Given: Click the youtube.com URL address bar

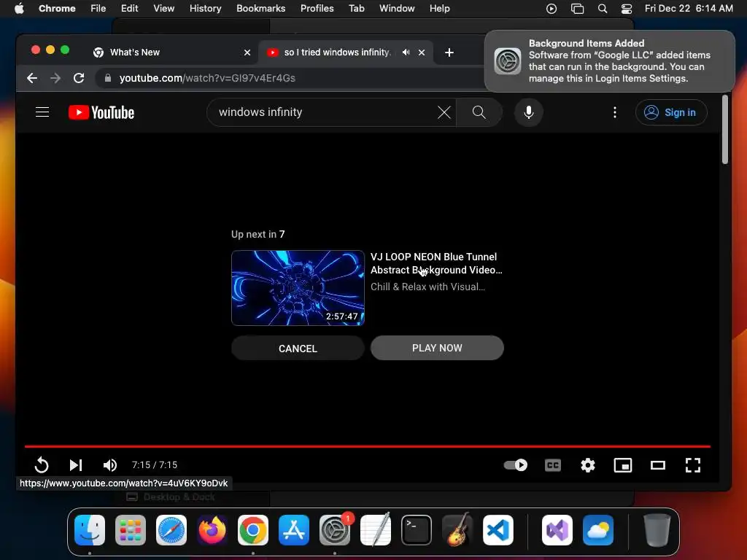Looking at the screenshot, I should coord(207,78).
